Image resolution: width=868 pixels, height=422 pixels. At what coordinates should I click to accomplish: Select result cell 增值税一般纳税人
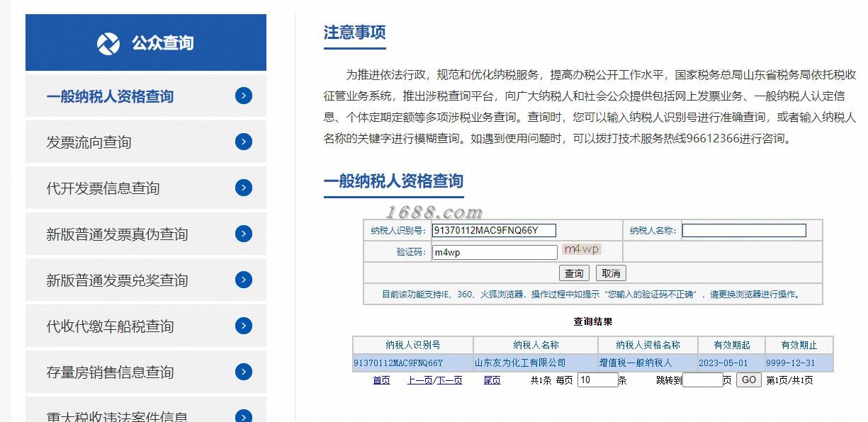(648, 363)
